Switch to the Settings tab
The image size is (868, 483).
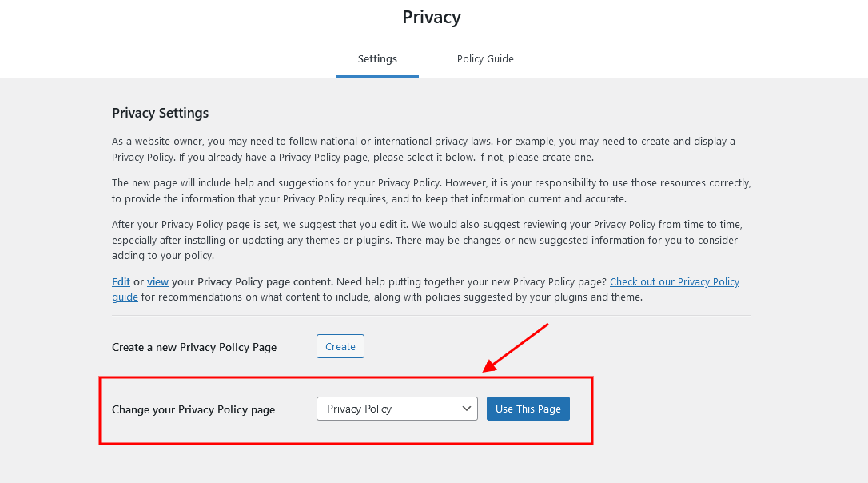click(x=377, y=58)
